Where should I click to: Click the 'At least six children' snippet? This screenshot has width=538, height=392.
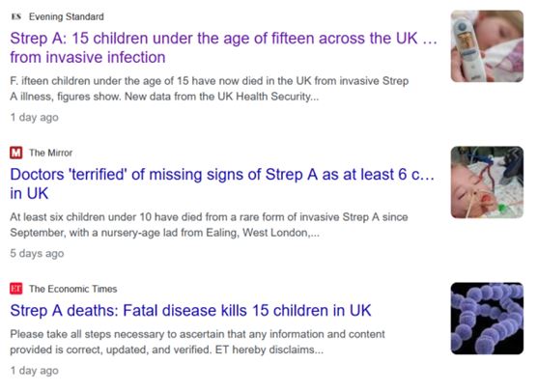209,225
